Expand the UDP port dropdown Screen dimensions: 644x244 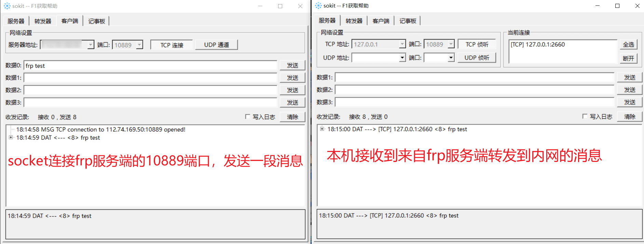click(x=451, y=57)
